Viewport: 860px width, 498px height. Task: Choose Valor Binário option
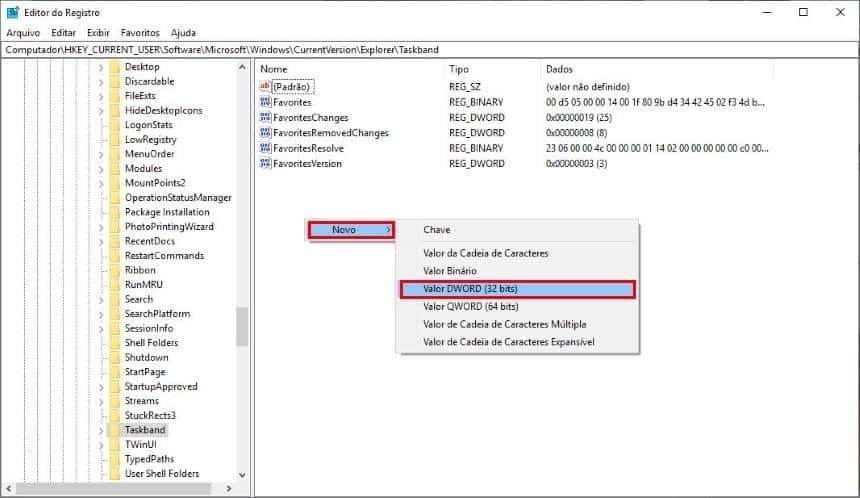pos(518,271)
